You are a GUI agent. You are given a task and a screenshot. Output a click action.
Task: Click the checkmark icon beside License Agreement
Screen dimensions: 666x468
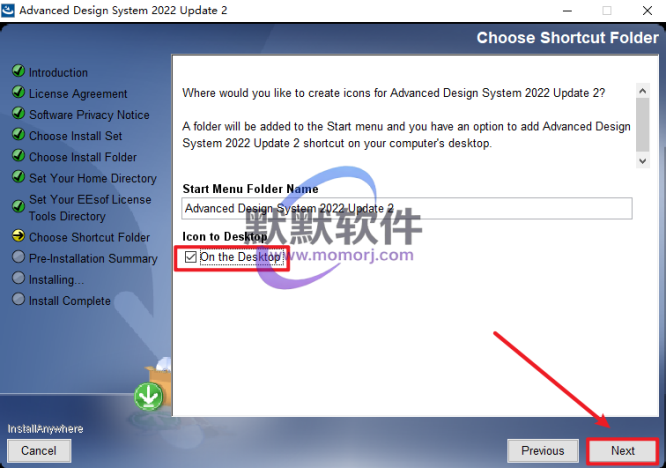[x=18, y=92]
